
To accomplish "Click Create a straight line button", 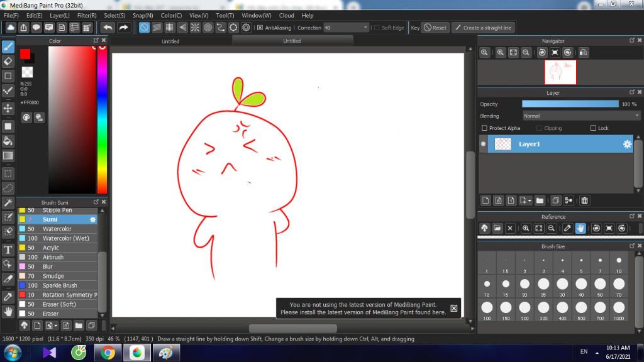I will point(484,28).
